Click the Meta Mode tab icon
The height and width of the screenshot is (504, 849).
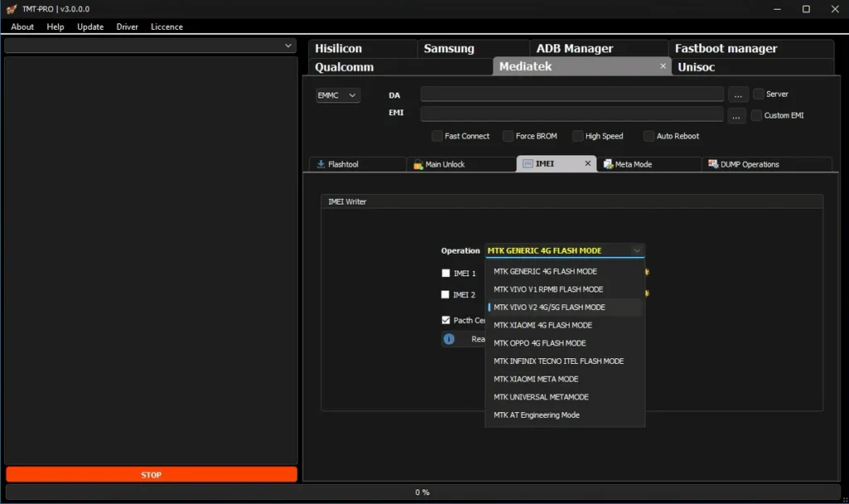[x=608, y=164]
